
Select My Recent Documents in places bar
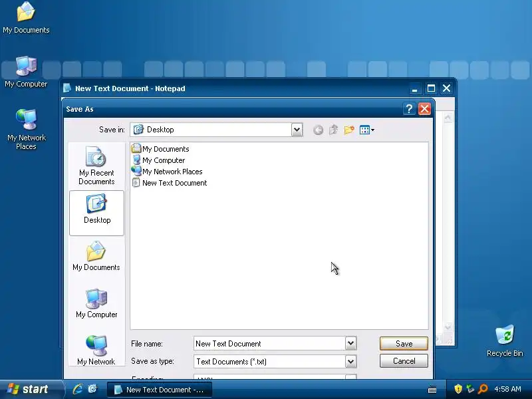click(96, 166)
